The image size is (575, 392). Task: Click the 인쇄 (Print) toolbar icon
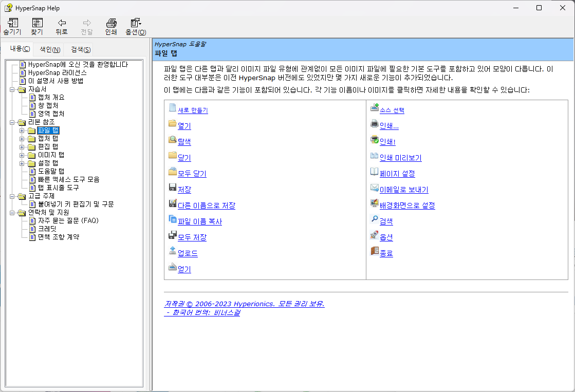111,23
